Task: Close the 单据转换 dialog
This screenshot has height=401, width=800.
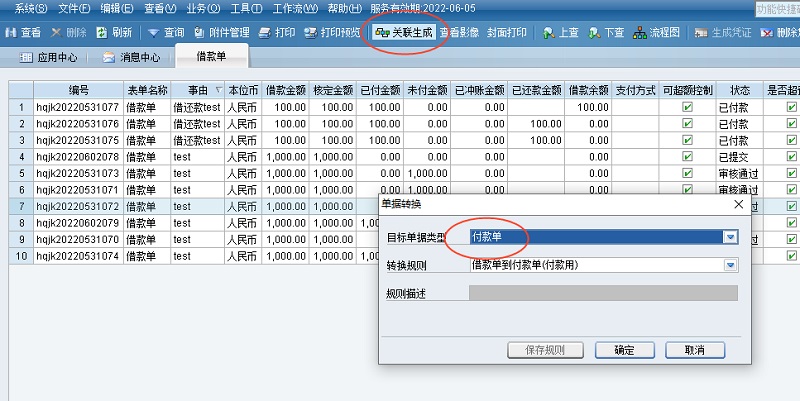Action: pyautogui.click(x=739, y=204)
